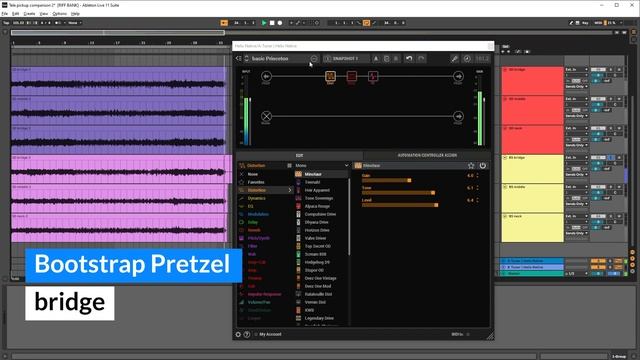Unfold the SD bridge track header

click(505, 70)
